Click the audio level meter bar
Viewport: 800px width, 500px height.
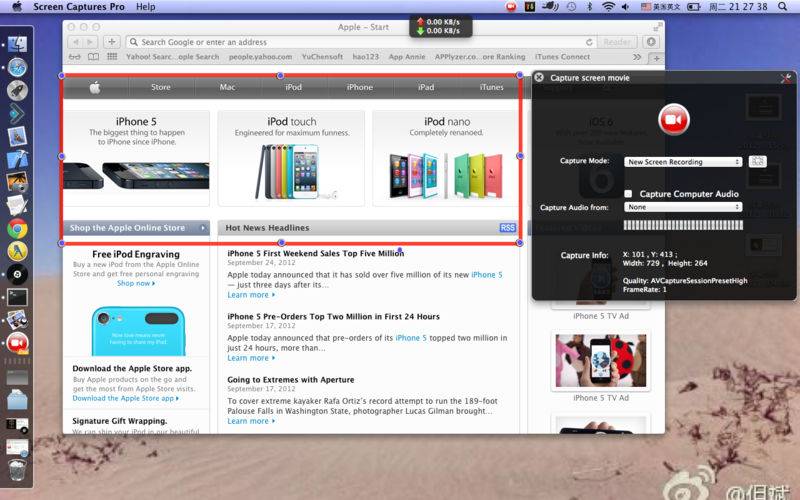(x=683, y=225)
